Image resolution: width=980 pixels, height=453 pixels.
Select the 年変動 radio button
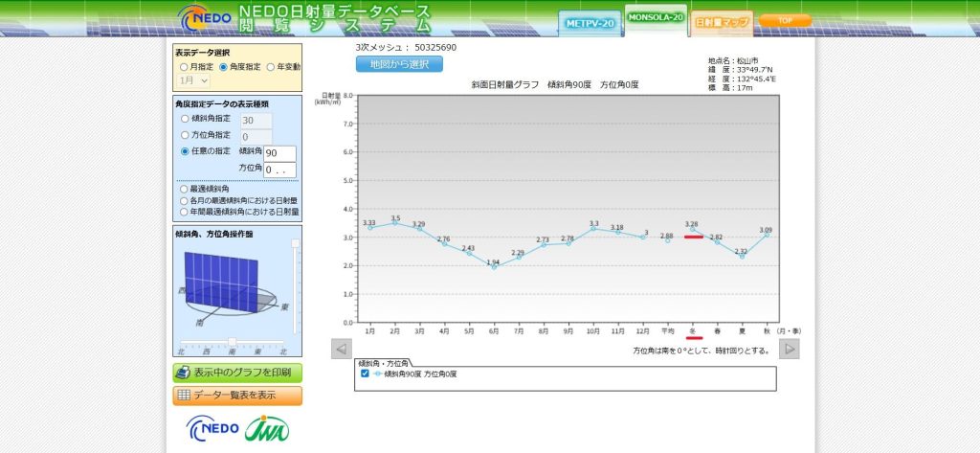coord(270,68)
